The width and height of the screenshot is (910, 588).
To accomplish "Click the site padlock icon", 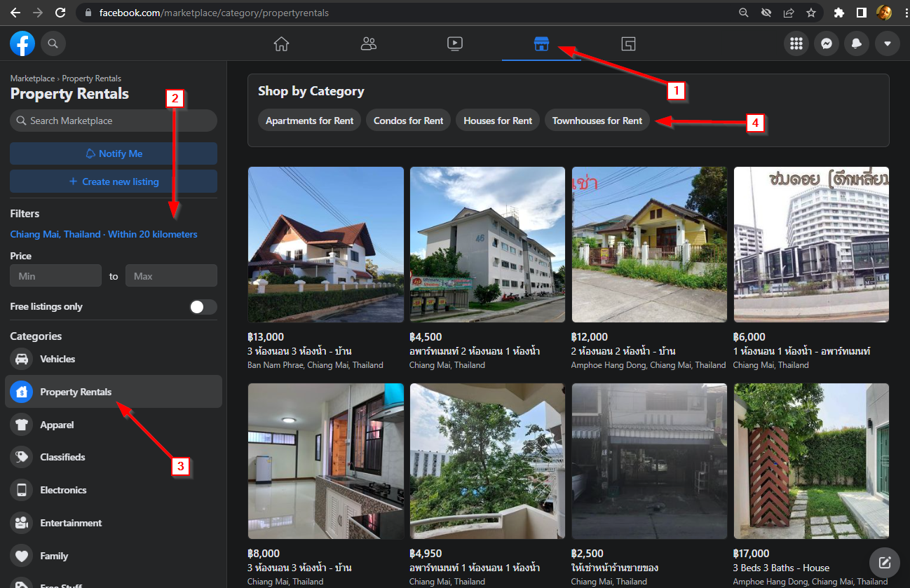I will point(88,13).
